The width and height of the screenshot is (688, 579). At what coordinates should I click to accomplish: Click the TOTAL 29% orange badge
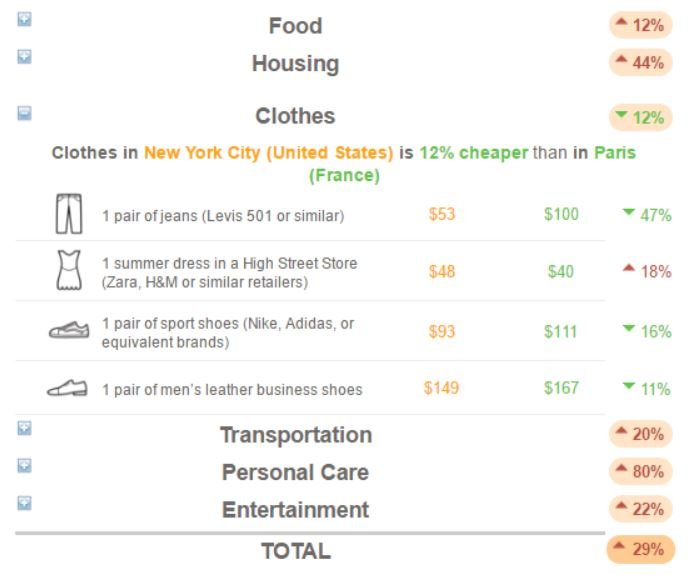click(x=640, y=549)
